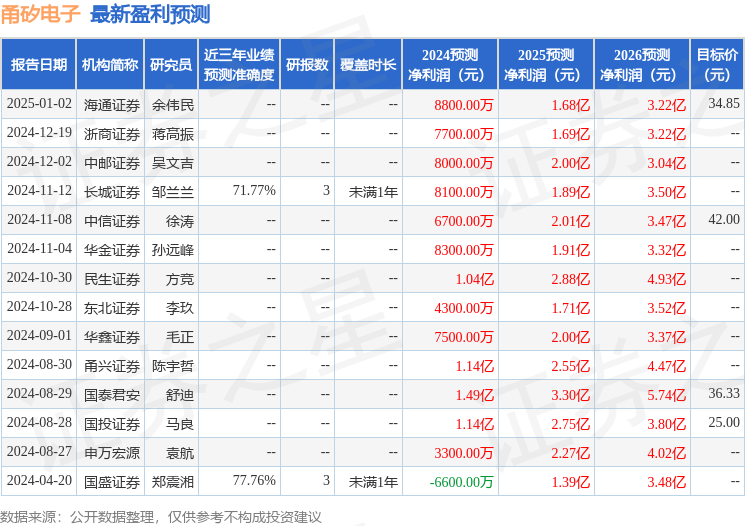This screenshot has width=745, height=526.
Task: Click analyst name 方竞
Action: (180, 279)
